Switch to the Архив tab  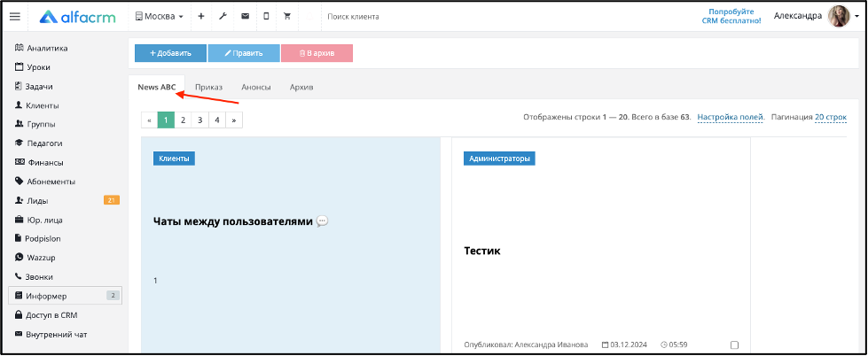click(x=301, y=87)
